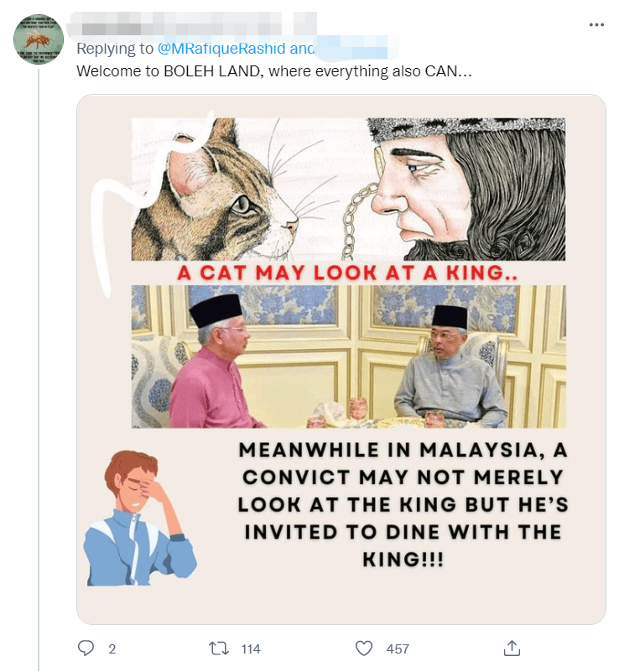Click the retweet count showing 114
This screenshot has height=672, width=619.
(250, 649)
